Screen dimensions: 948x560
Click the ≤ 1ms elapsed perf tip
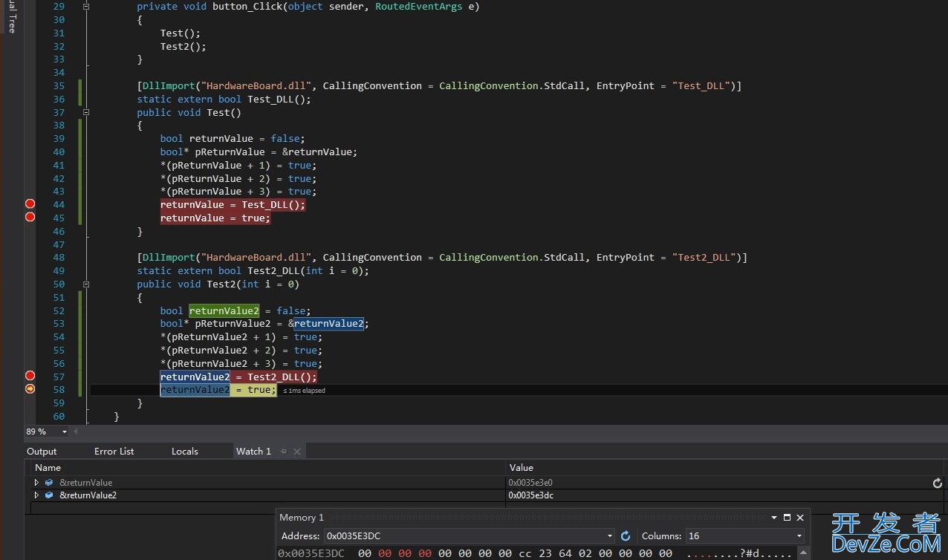point(304,391)
